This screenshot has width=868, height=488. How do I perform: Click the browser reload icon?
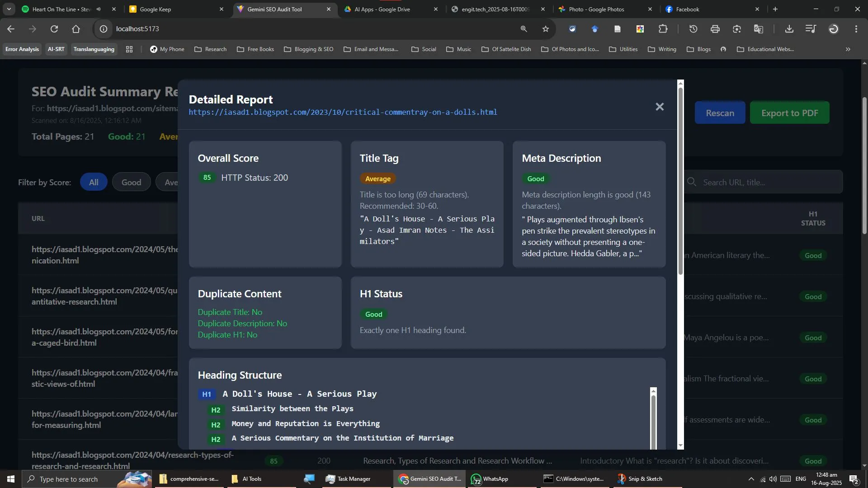[54, 29]
